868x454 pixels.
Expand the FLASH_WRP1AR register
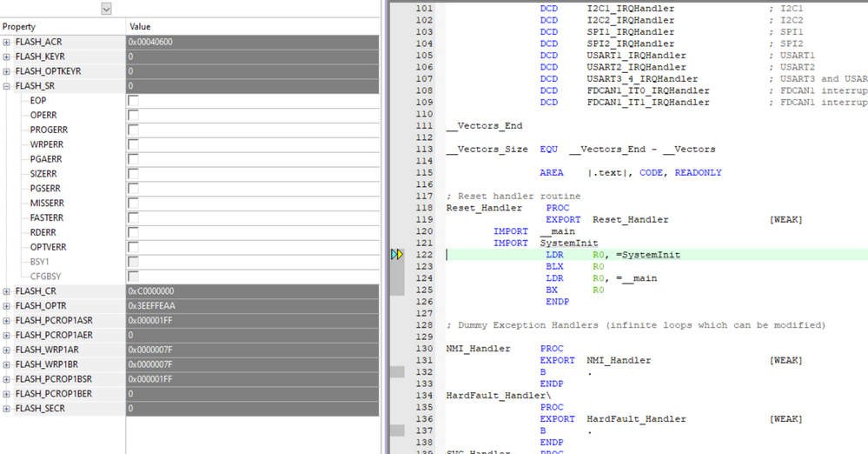(x=6, y=350)
